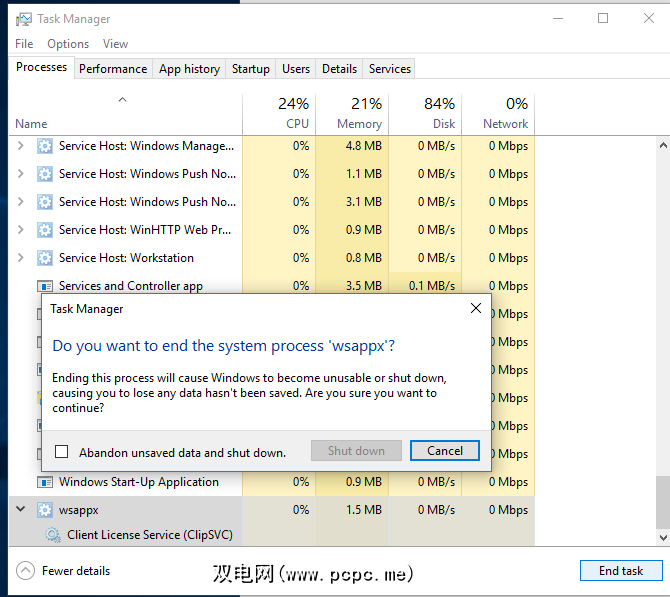Switch to the Startup tab
Viewport: 670px width, 597px height.
point(251,69)
